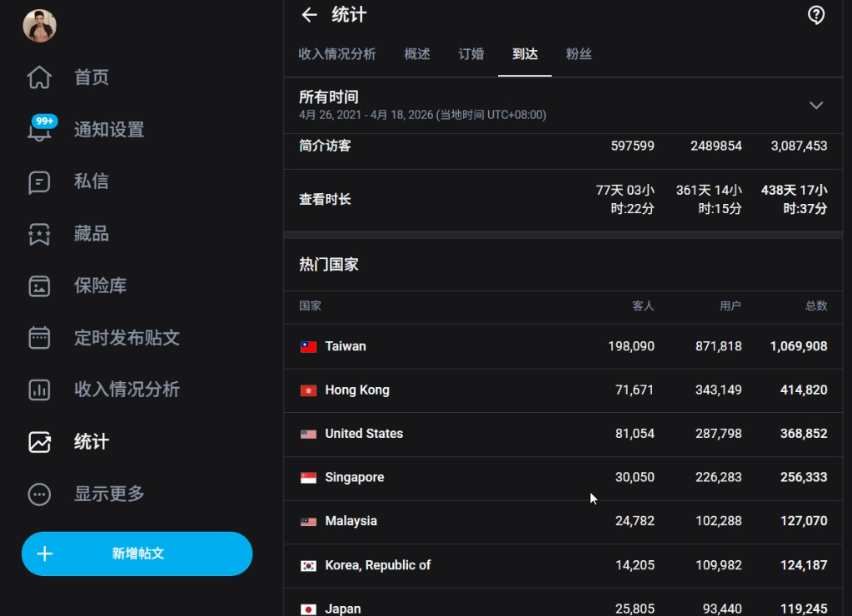Open income analysis bar chart icon in sidebar

[39, 390]
